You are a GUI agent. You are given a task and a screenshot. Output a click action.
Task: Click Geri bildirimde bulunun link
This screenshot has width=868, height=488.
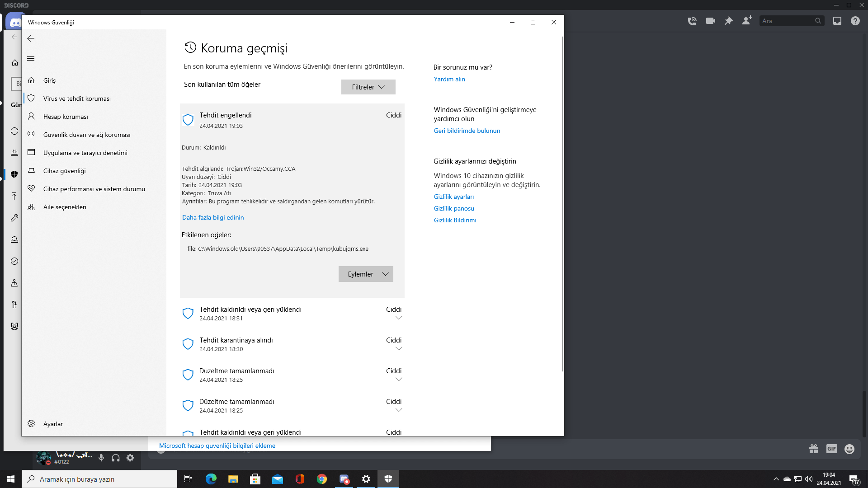coord(467,131)
